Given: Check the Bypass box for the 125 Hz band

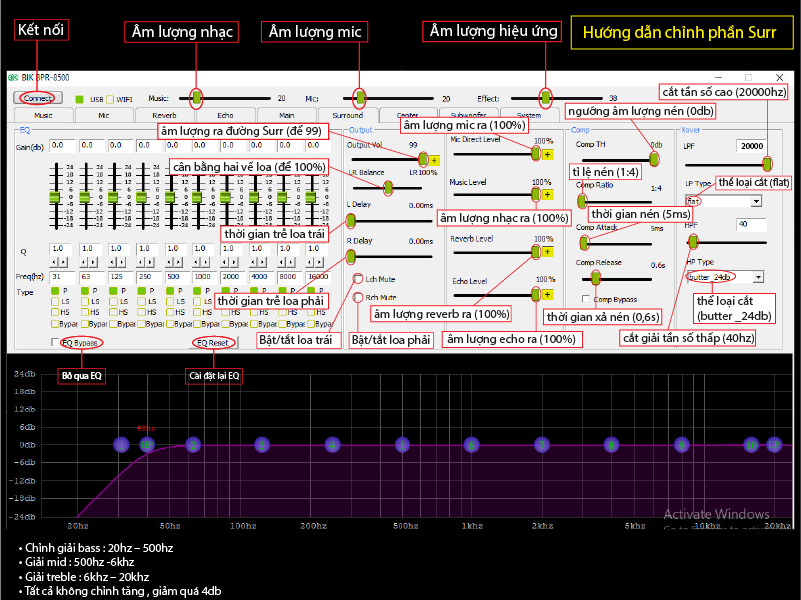Looking at the screenshot, I should click(x=112, y=324).
